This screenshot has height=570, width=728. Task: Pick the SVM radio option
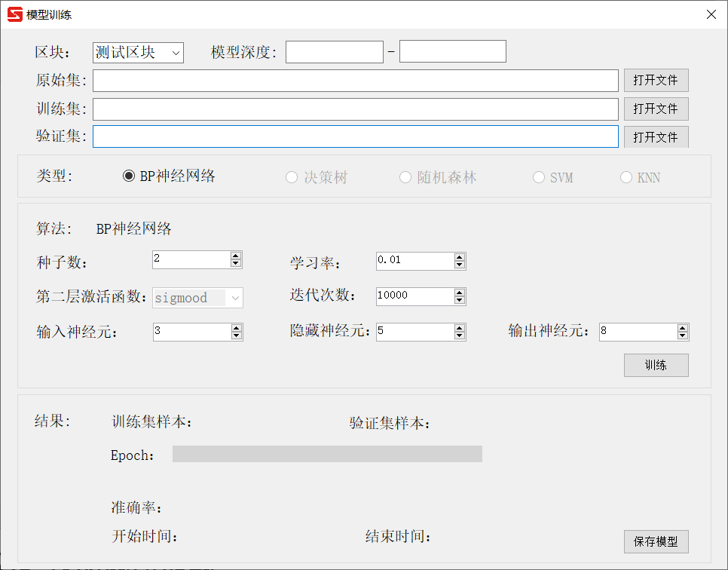click(x=539, y=177)
